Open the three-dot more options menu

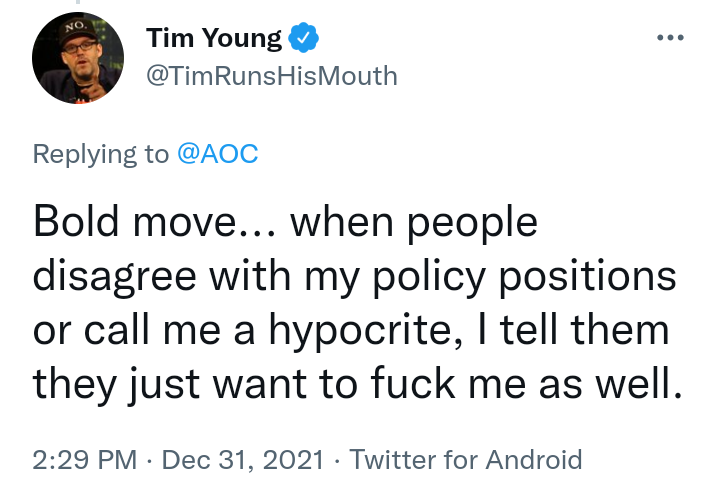click(x=670, y=37)
